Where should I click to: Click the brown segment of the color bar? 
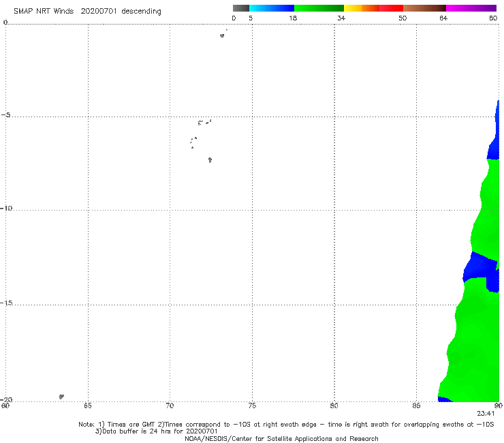(424, 8)
